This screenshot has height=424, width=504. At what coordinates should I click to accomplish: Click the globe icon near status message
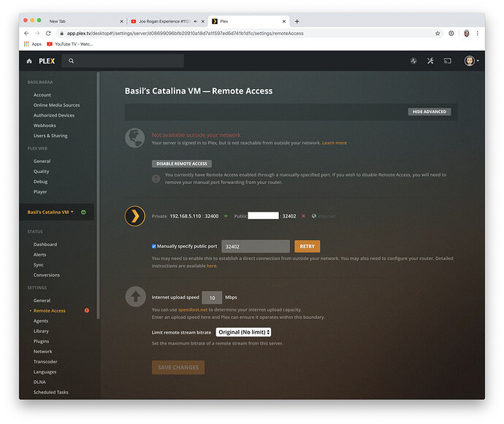pyautogui.click(x=134, y=138)
